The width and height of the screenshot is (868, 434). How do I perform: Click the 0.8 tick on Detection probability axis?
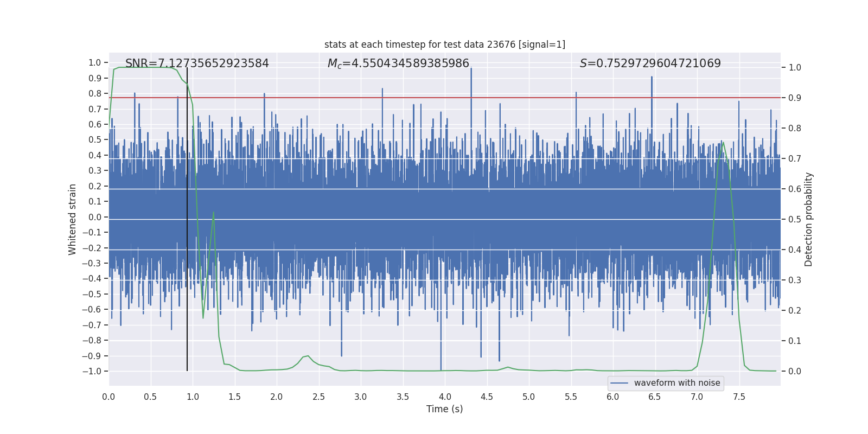(795, 129)
